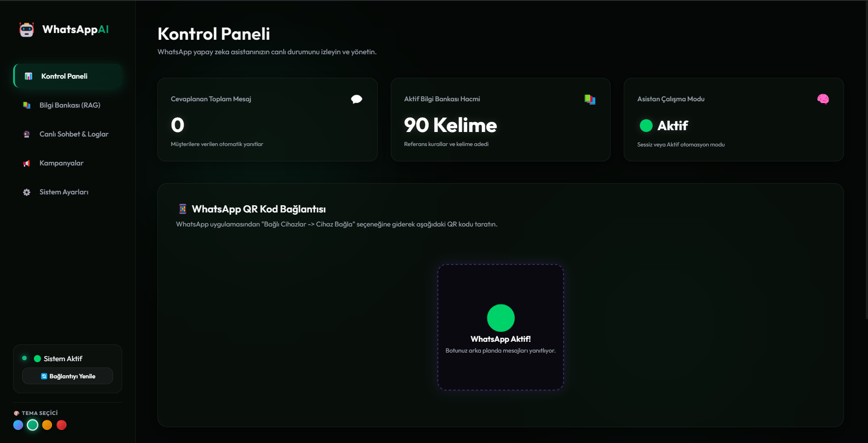Go to Canlı Sohbet & Loglar
868x443 pixels.
68,134
